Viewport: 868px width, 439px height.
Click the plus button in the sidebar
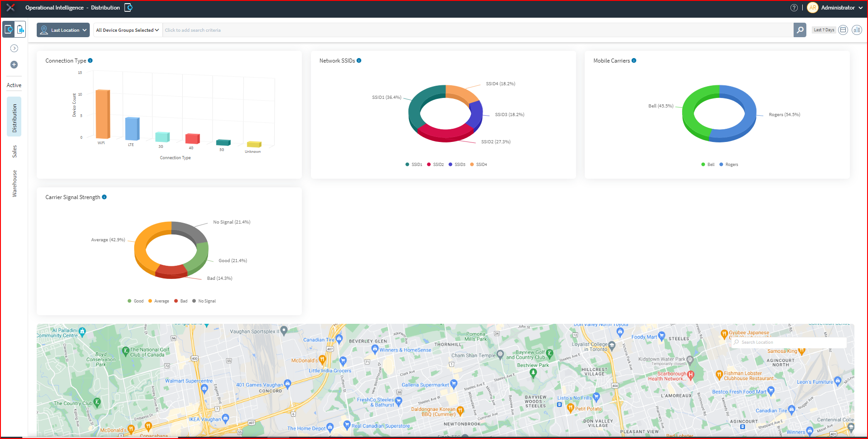[x=14, y=65]
